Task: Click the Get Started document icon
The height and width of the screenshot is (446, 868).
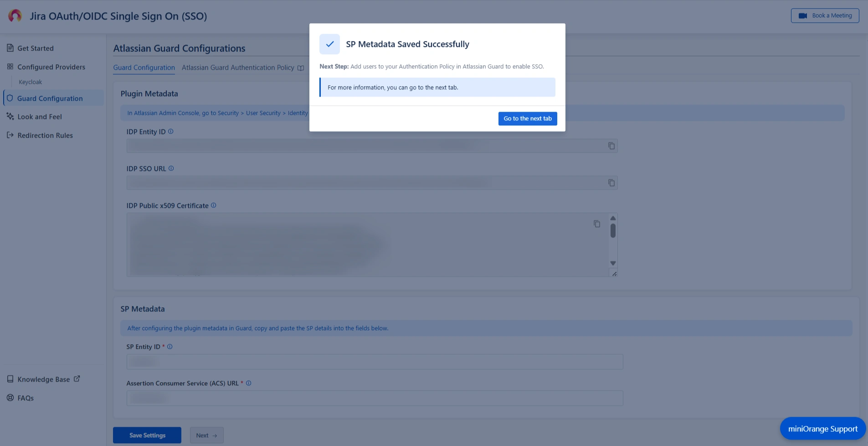Action: tap(10, 48)
